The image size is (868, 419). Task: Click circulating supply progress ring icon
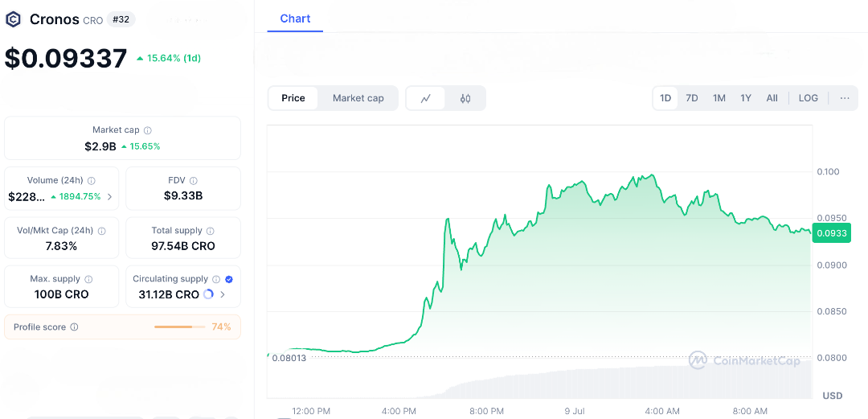tap(209, 294)
